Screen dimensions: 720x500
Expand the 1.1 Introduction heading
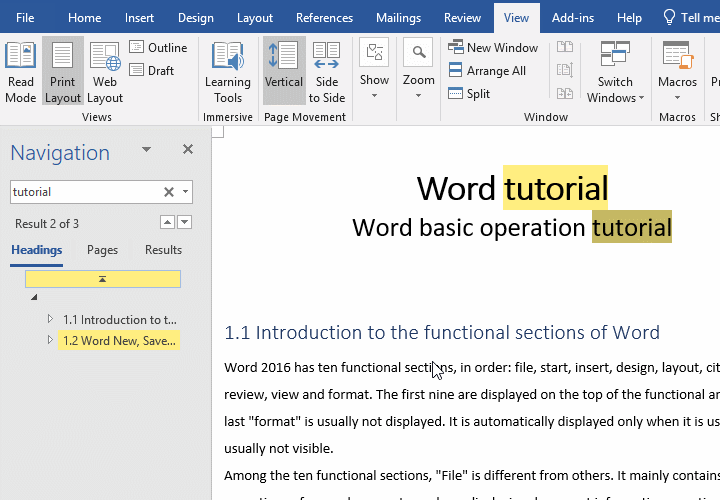pyautogui.click(x=51, y=319)
